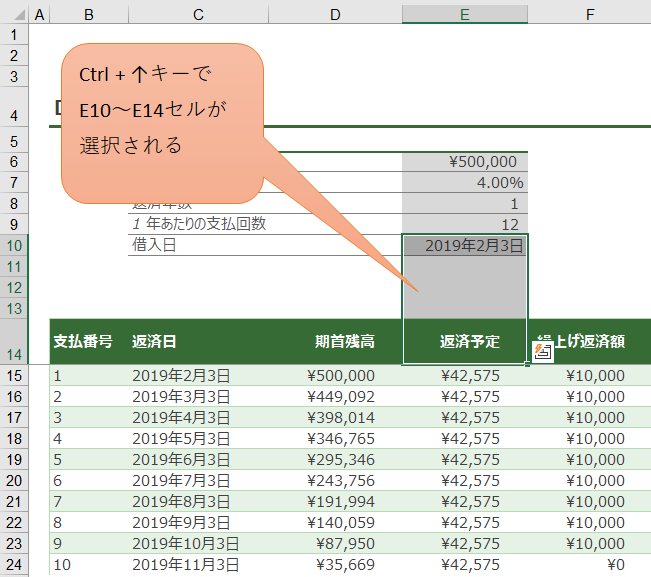The image size is (651, 577).
Task: Select row 24 header
Action: tap(14, 565)
